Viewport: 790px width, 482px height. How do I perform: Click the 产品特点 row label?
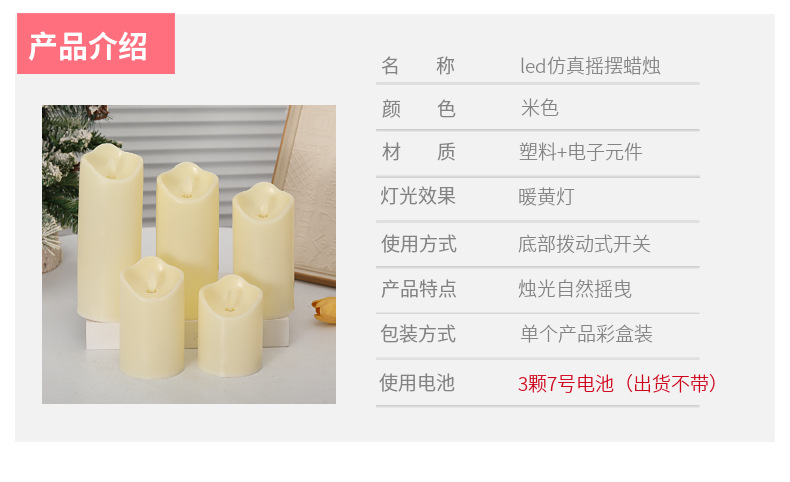419,289
